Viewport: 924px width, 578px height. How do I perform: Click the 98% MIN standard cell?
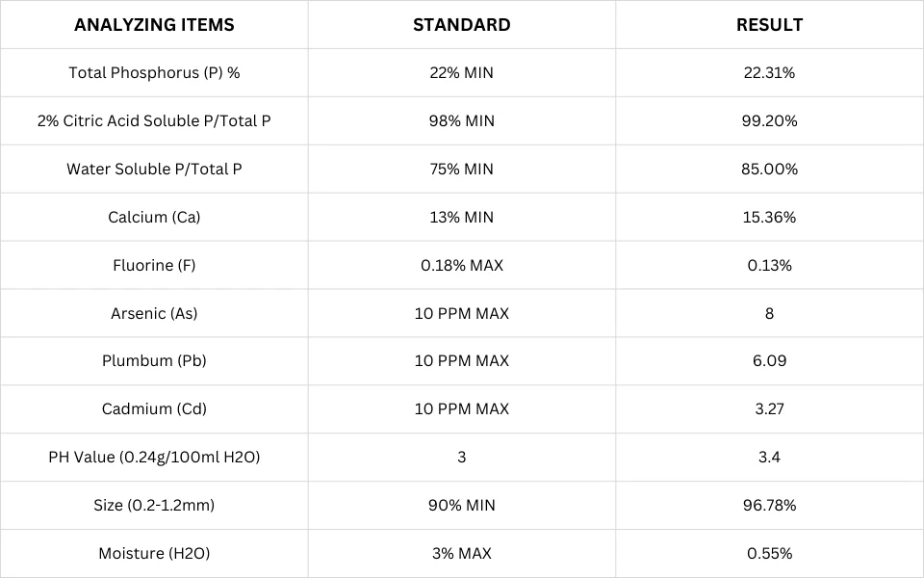(461, 121)
